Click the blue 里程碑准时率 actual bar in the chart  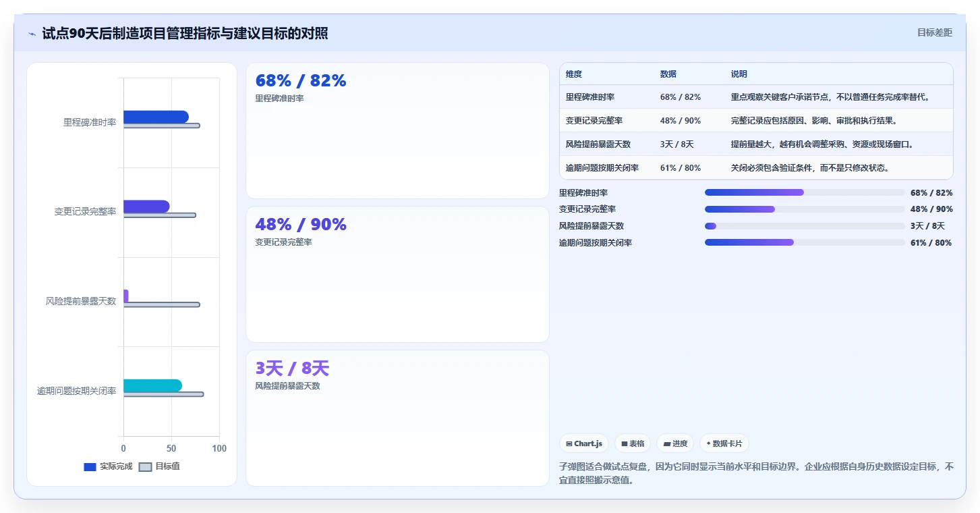tap(156, 117)
